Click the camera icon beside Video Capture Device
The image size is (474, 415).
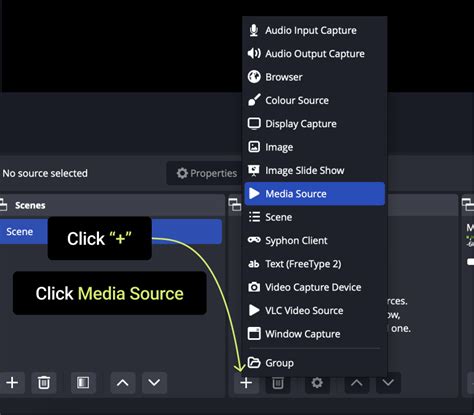point(254,287)
